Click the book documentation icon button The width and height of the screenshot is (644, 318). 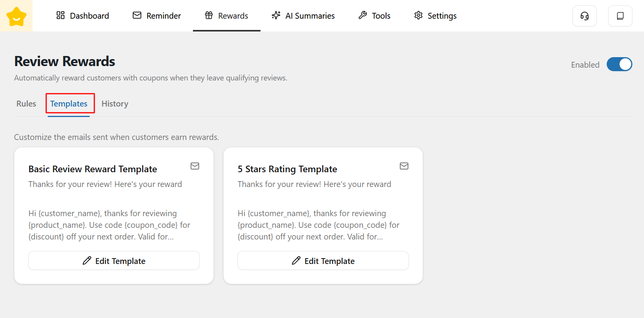[x=620, y=16]
